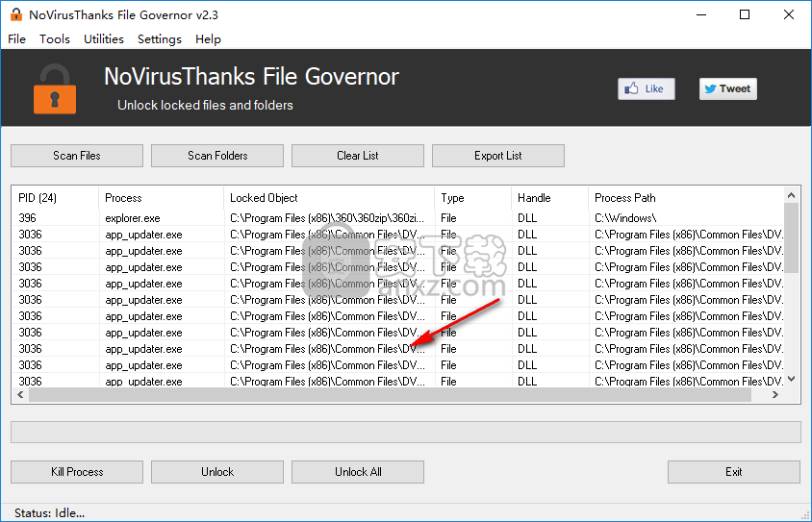Image resolution: width=812 pixels, height=522 pixels.
Task: Click the Clear List button
Action: (x=358, y=156)
